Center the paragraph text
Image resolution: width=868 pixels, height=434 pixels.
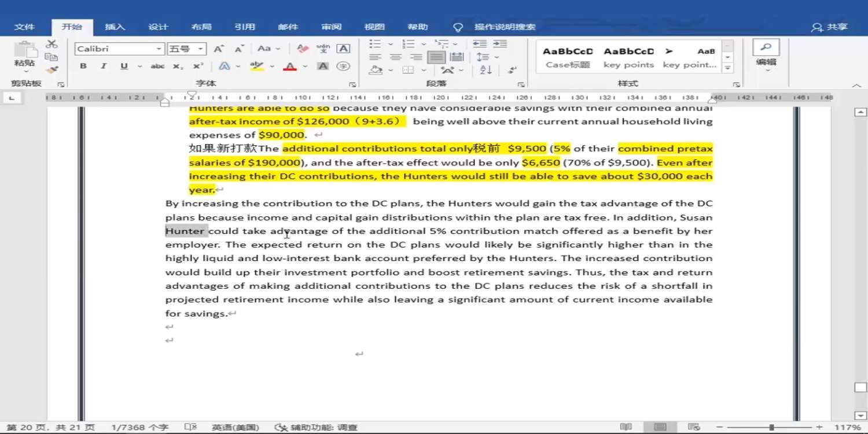click(x=396, y=57)
